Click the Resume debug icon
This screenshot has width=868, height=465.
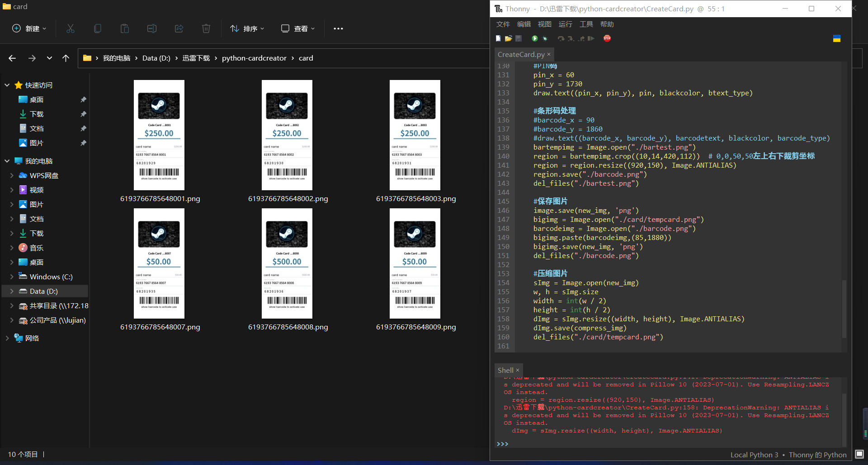[591, 38]
